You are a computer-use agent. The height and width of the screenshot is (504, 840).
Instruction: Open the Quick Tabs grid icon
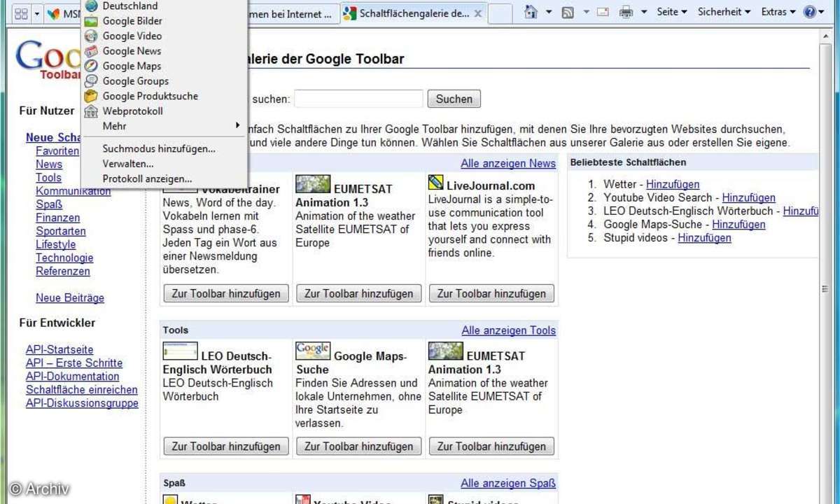pos(21,13)
